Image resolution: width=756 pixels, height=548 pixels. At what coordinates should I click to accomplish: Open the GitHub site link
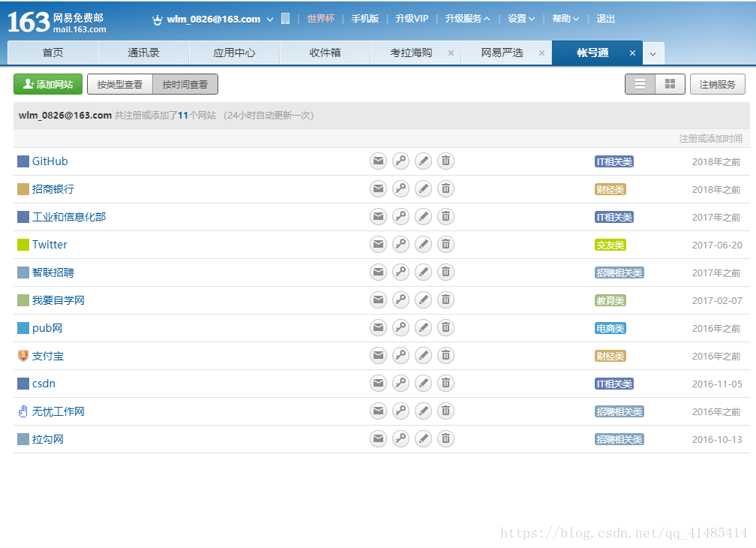coord(50,161)
